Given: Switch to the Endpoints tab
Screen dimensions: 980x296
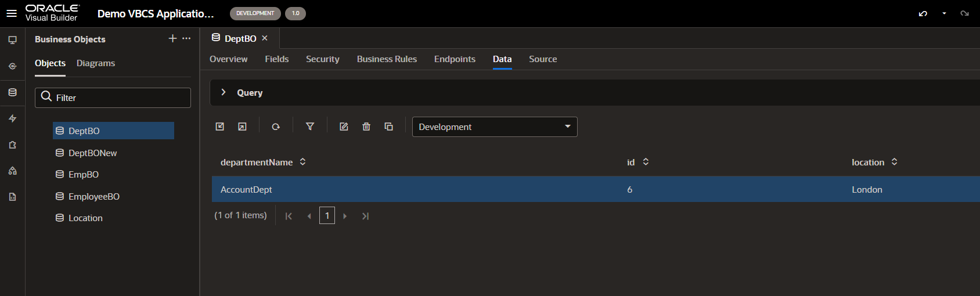Looking at the screenshot, I should [455, 59].
